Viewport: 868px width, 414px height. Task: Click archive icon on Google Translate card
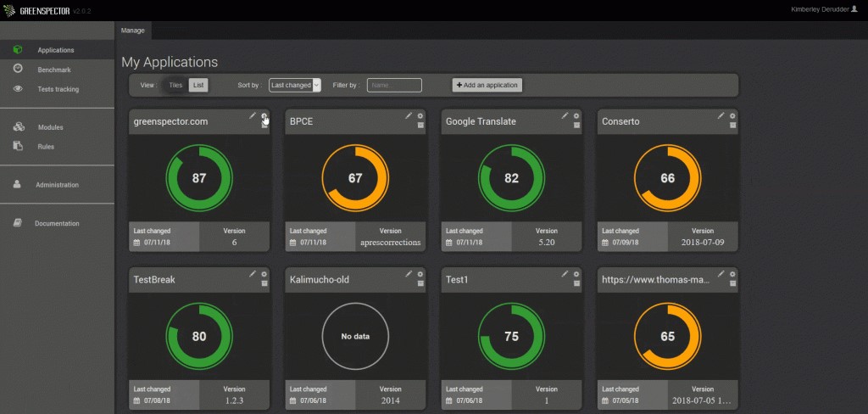click(x=576, y=126)
